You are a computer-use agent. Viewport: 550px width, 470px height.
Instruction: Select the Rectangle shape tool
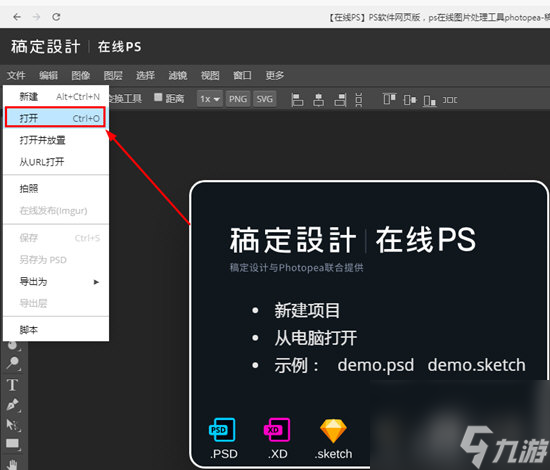[x=13, y=444]
